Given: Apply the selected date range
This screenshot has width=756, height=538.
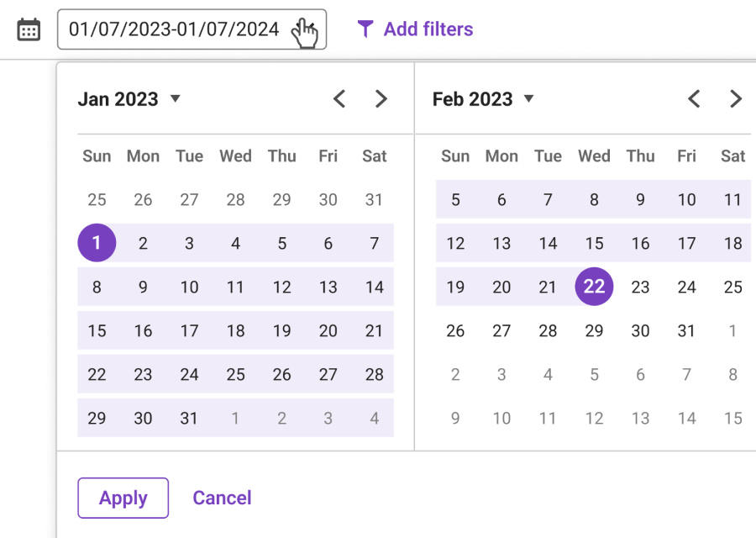Looking at the screenshot, I should pyautogui.click(x=123, y=498).
